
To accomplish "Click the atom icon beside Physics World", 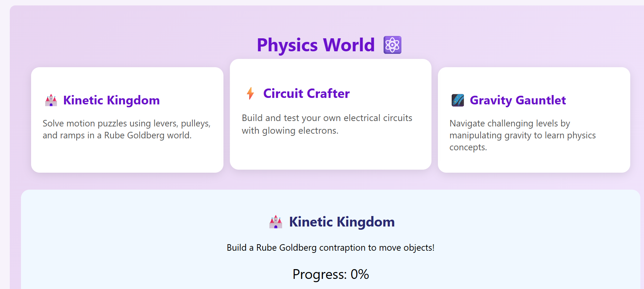I will tap(392, 45).
